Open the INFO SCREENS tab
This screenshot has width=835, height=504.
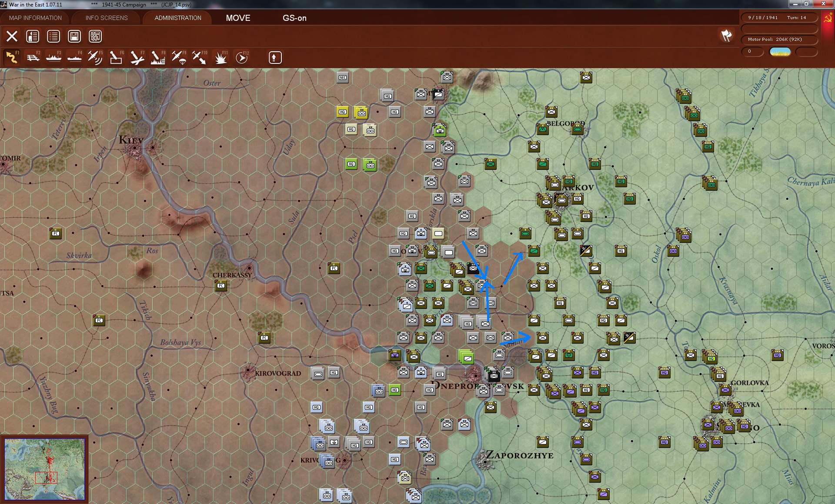coord(107,18)
